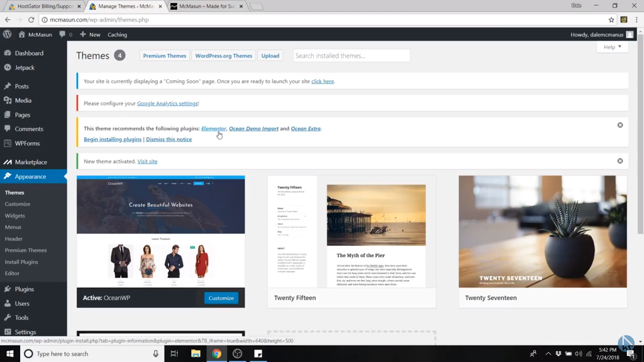This screenshot has height=362, width=644.
Task: Open the Dashboard menu icon
Action: coord(8,53)
